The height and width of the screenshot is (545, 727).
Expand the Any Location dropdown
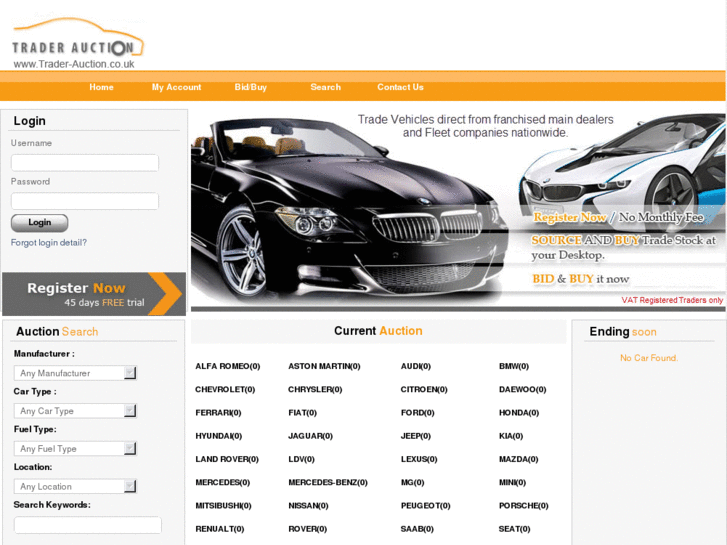click(x=75, y=487)
